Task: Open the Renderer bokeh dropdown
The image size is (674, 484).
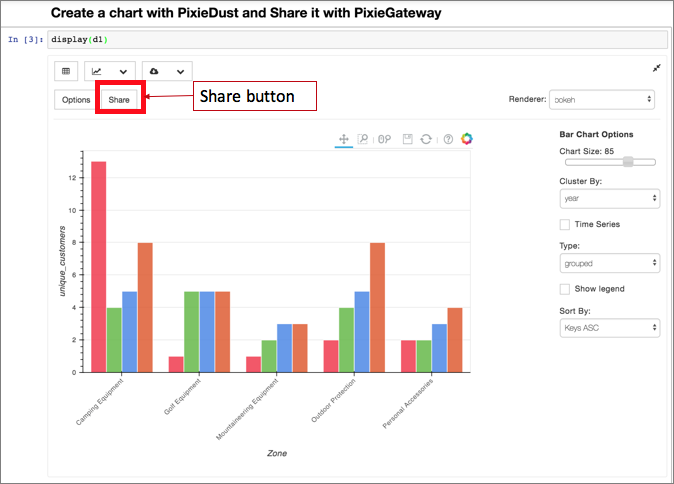Action: coord(602,100)
